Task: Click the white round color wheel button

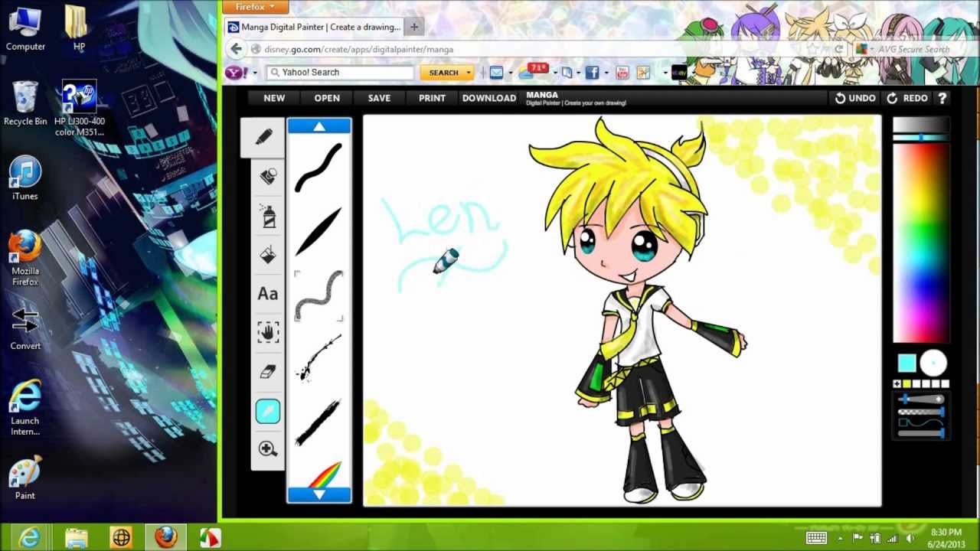Action: [x=933, y=364]
